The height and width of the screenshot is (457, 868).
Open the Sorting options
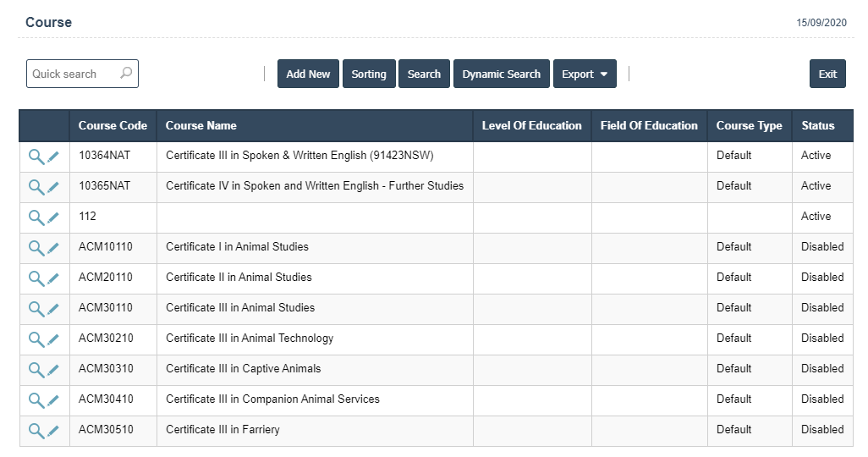tap(369, 74)
